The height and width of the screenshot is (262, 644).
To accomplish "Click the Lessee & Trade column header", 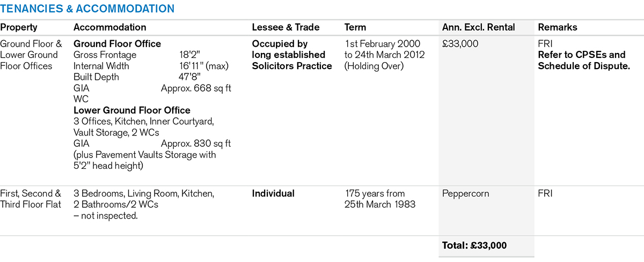I will coord(286,27).
